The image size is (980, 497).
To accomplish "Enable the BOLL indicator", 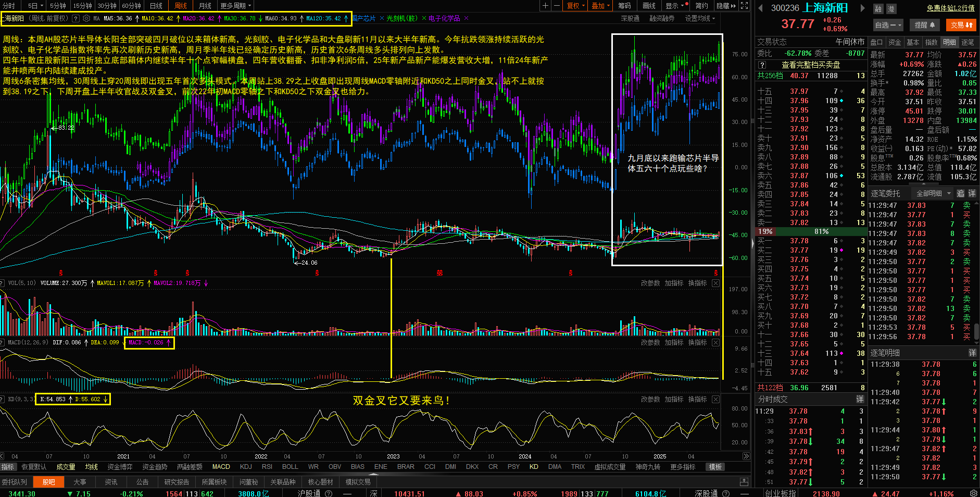I will pos(290,467).
